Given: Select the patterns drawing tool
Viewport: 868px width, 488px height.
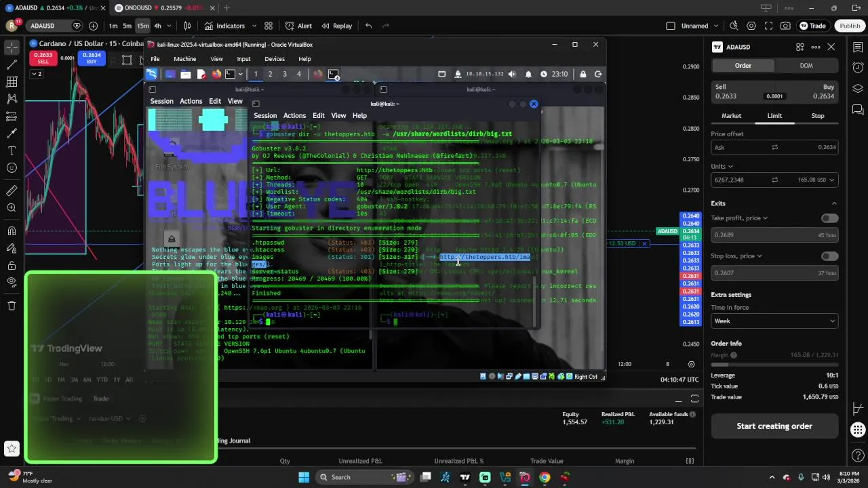Looking at the screenshot, I should tap(12, 99).
